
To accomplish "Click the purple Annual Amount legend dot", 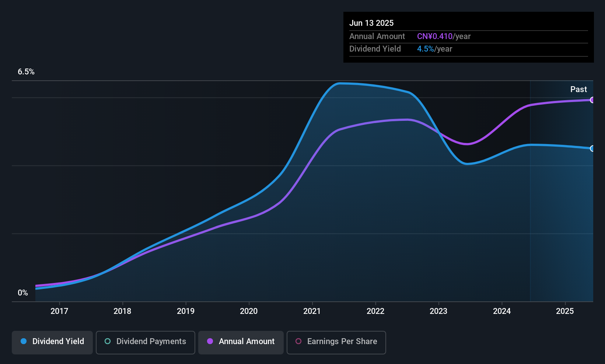I will point(210,342).
